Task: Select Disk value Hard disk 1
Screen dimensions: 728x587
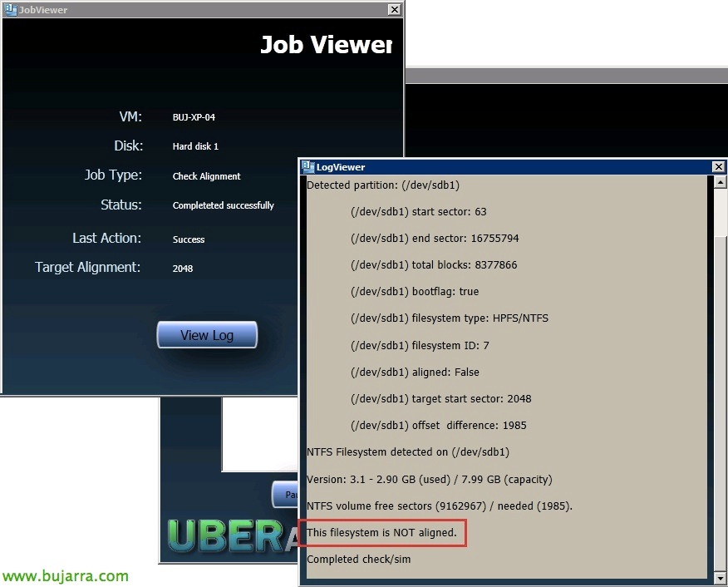Action: point(195,146)
